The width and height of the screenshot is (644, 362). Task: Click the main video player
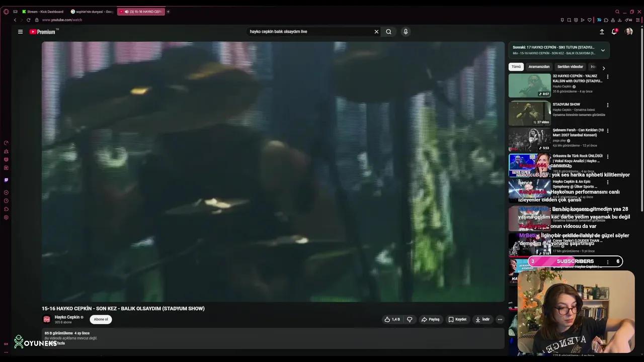[273, 171]
